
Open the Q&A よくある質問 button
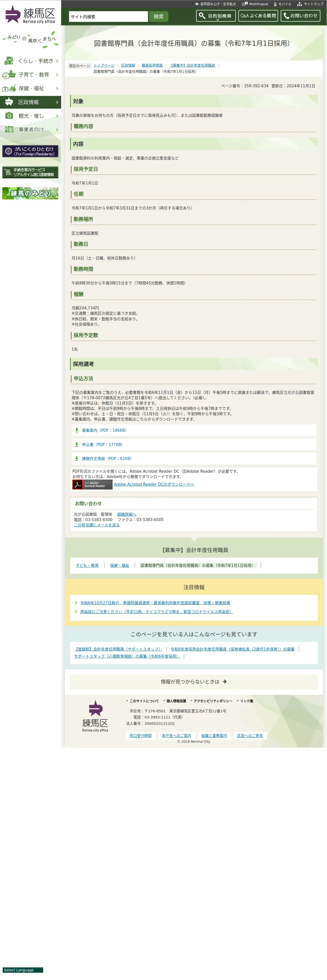[x=258, y=16]
